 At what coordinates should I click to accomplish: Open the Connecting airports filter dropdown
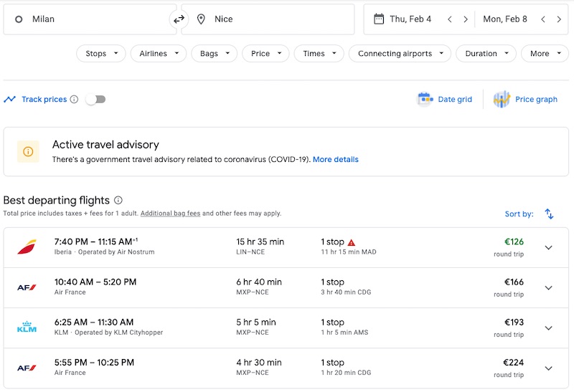click(x=400, y=54)
